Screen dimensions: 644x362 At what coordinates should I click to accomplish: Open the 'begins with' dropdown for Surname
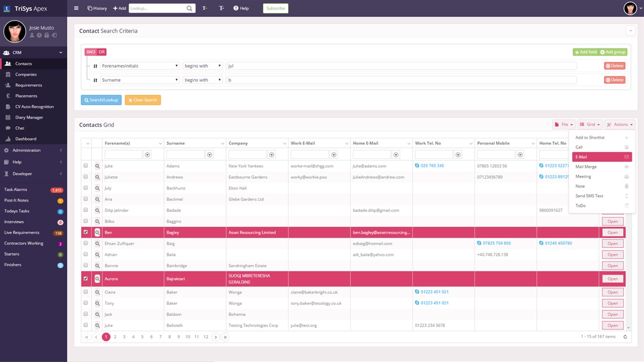tap(202, 80)
